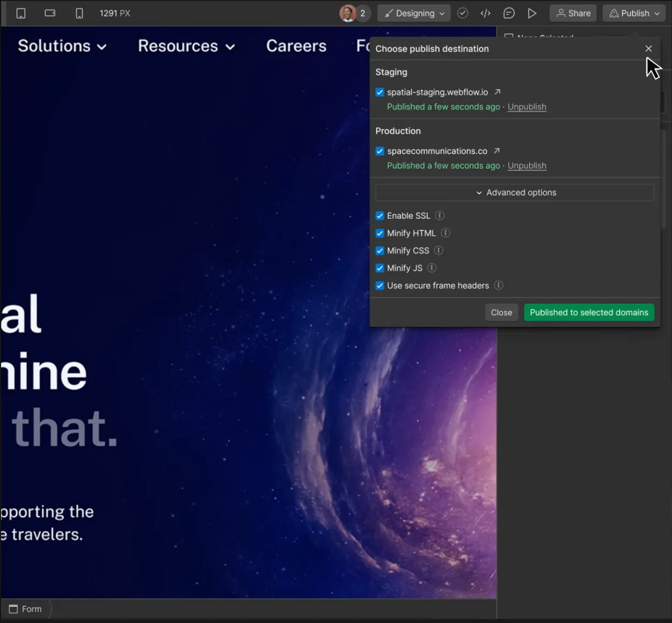
Task: Unpublish the staging domain
Action: tap(527, 107)
